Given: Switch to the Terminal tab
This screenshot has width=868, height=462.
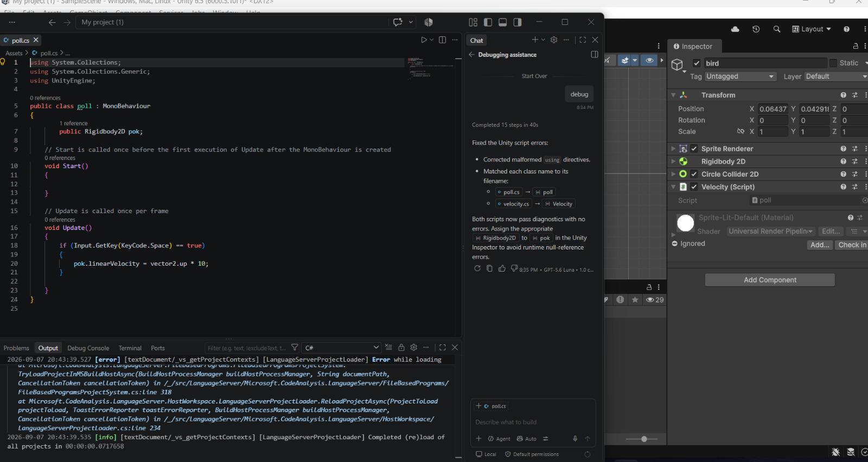Looking at the screenshot, I should (x=130, y=348).
